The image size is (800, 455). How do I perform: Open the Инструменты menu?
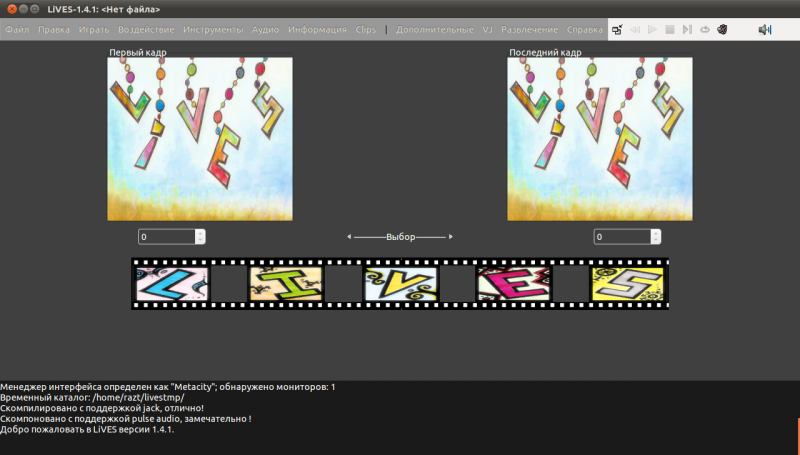coord(213,30)
